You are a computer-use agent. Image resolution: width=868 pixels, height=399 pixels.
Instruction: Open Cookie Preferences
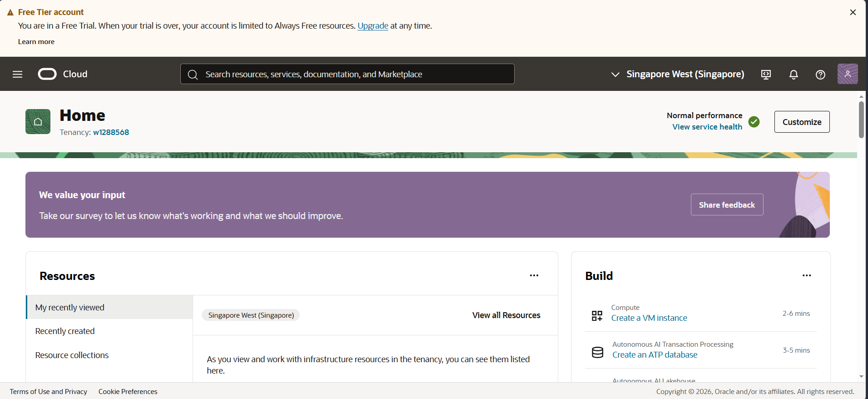click(x=128, y=392)
